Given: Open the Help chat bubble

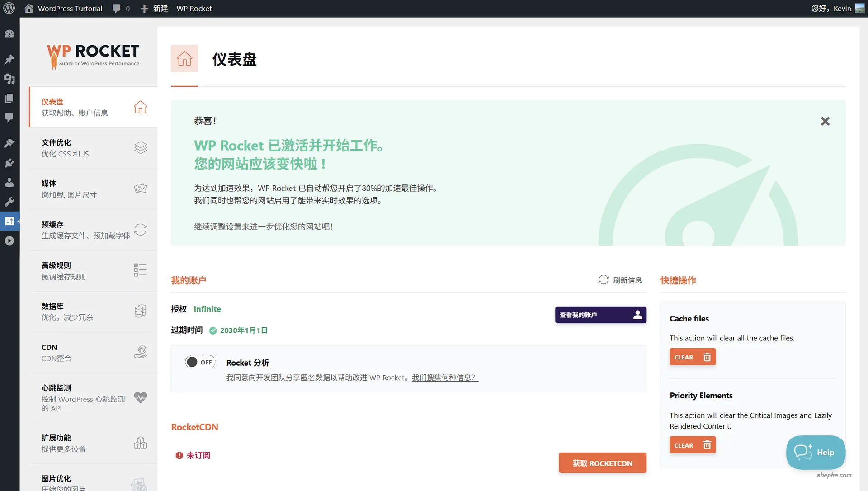Looking at the screenshot, I should [815, 452].
